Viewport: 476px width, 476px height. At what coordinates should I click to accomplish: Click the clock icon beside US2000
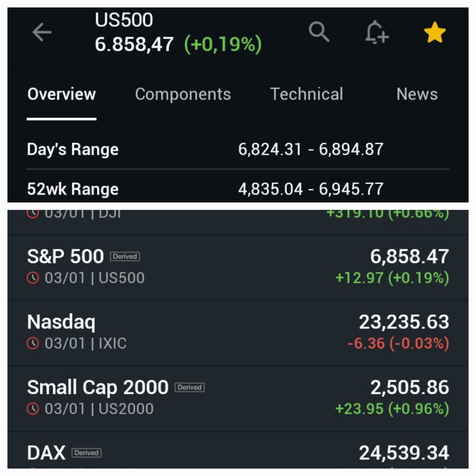33,409
